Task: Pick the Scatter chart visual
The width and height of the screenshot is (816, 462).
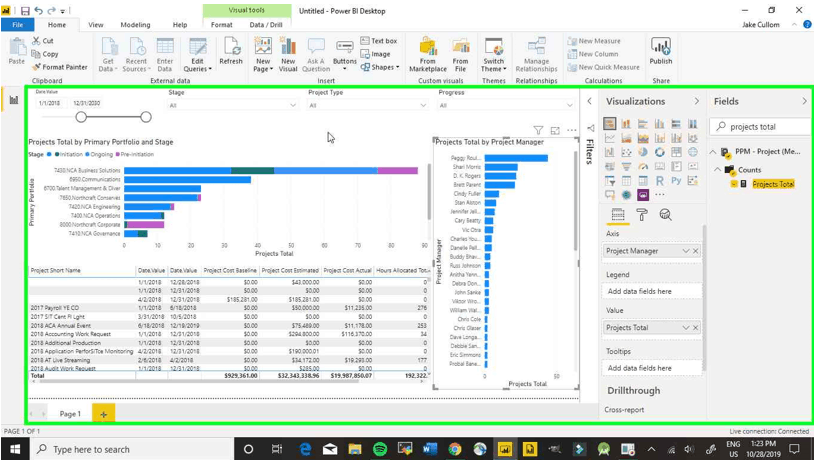Action: (626, 152)
